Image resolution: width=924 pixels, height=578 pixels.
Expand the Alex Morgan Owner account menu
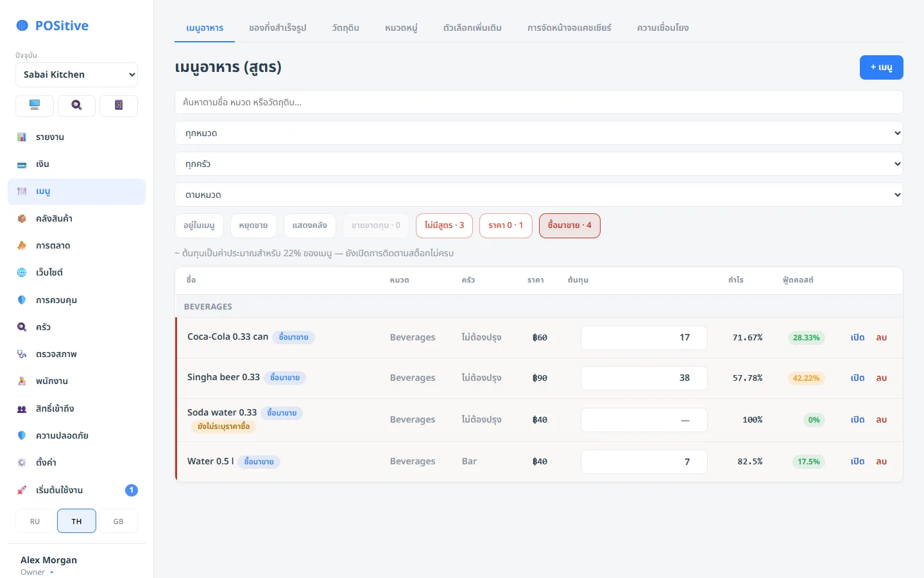(x=77, y=565)
